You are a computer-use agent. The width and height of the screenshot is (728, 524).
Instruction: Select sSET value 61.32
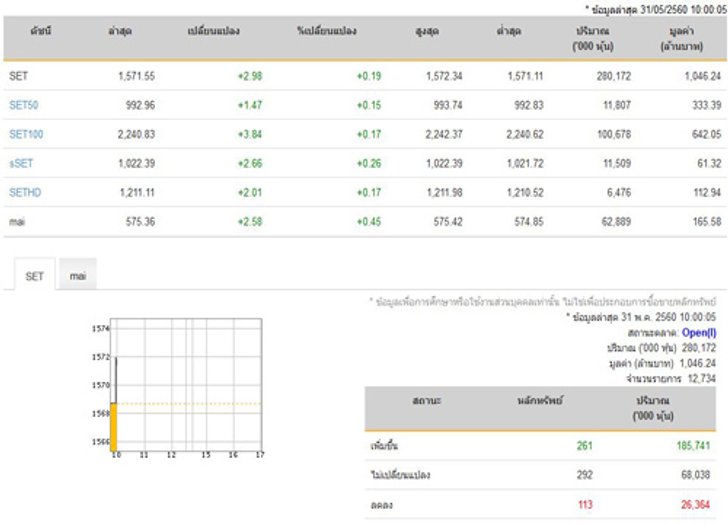(709, 163)
